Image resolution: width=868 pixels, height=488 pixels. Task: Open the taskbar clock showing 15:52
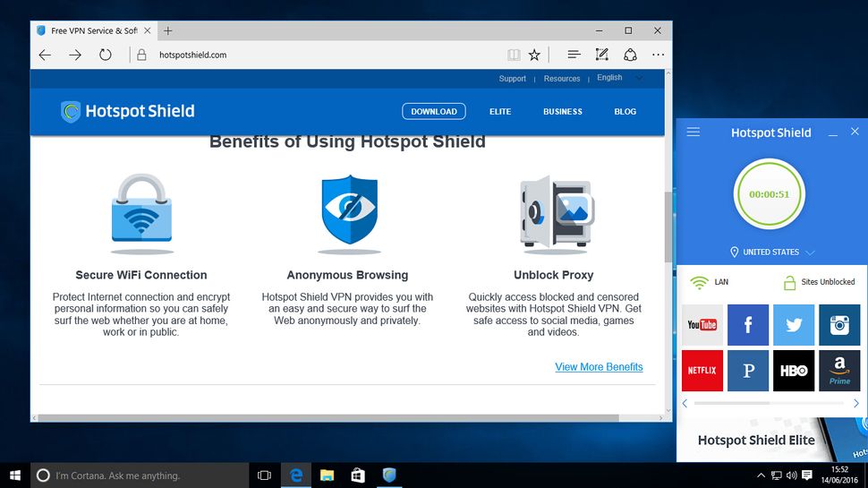click(x=840, y=475)
